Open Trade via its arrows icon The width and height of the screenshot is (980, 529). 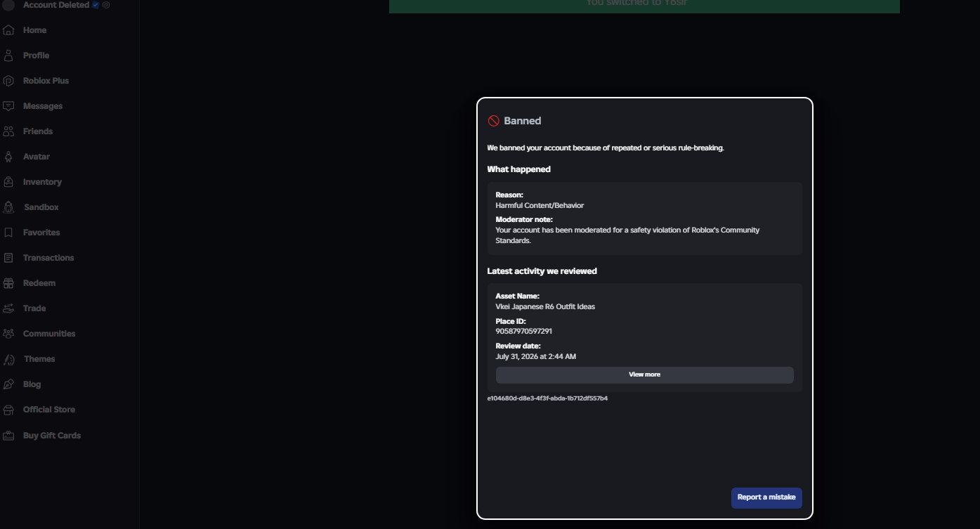point(8,308)
